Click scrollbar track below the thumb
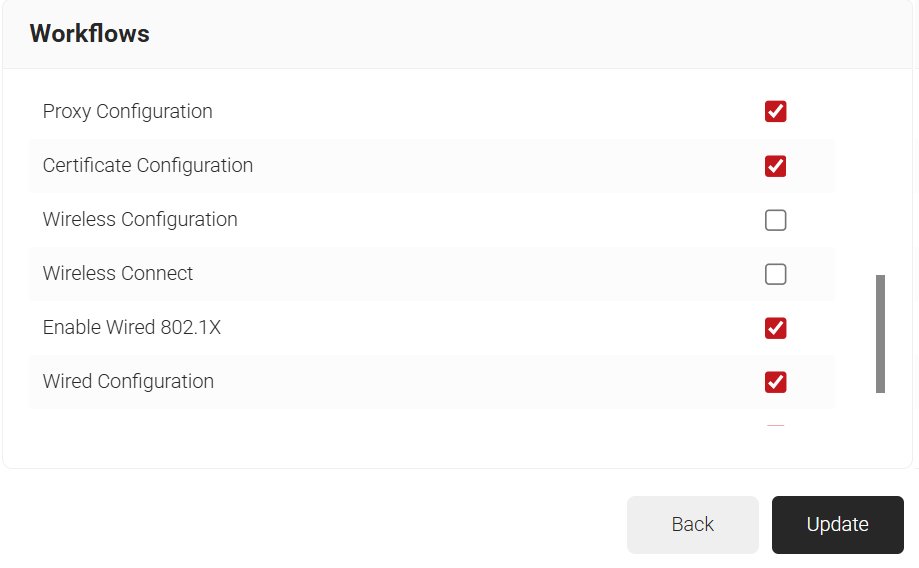This screenshot has height=568, width=919. click(880, 420)
